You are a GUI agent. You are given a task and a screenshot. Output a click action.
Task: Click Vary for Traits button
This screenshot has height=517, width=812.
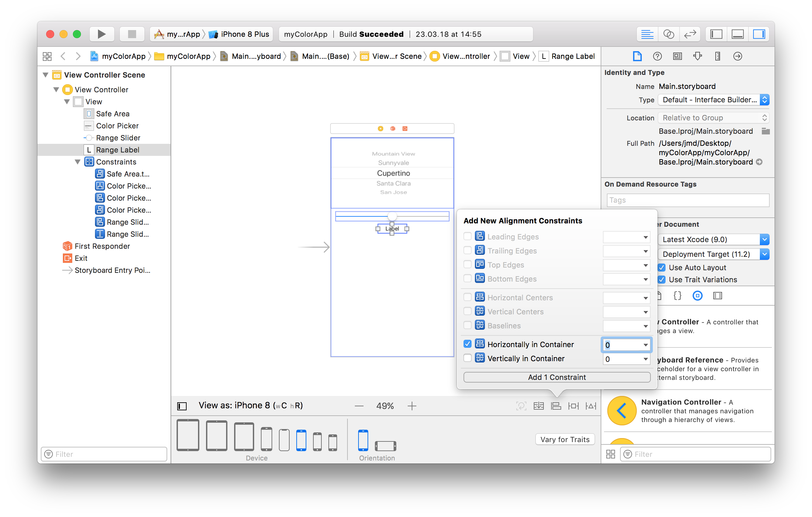565,439
